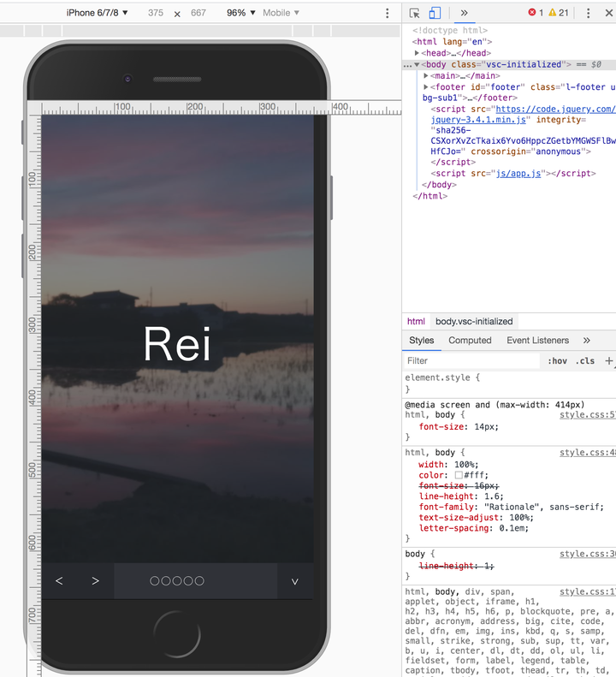The image size is (616, 677).
Task: Select the html breadcrumb
Action: point(416,321)
